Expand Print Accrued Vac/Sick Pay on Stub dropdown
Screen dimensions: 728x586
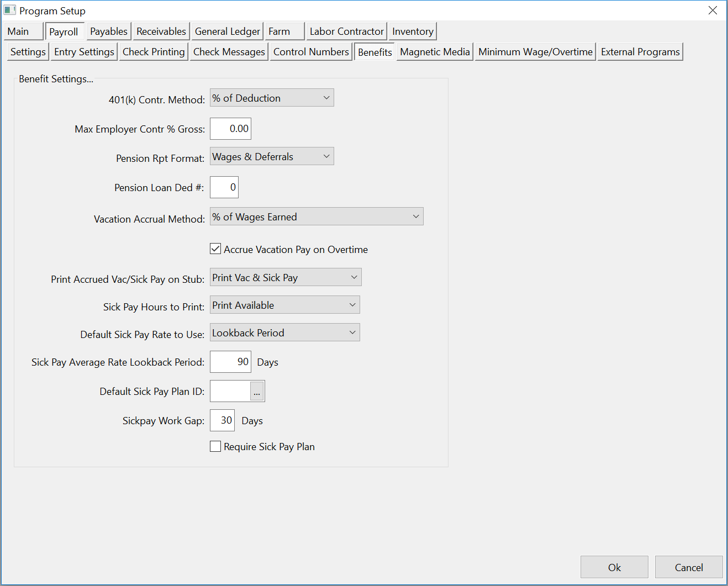coord(286,278)
